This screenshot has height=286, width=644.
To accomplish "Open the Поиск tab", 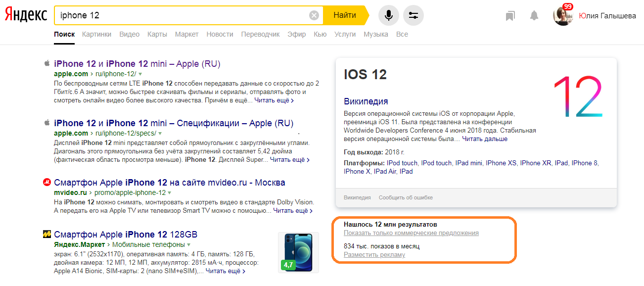I will pyautogui.click(x=64, y=34).
